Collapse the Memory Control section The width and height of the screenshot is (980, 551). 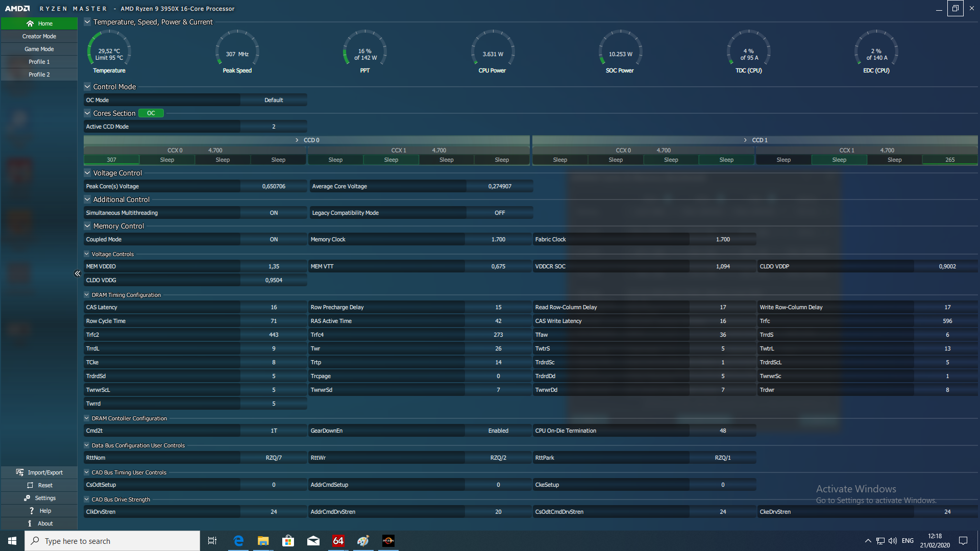tap(87, 226)
